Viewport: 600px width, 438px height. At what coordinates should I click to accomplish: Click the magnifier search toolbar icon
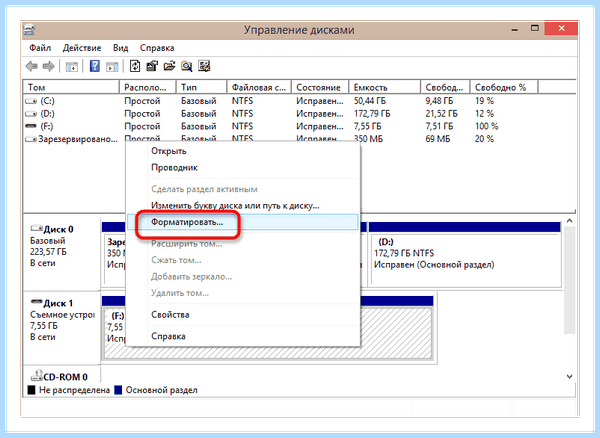click(186, 66)
